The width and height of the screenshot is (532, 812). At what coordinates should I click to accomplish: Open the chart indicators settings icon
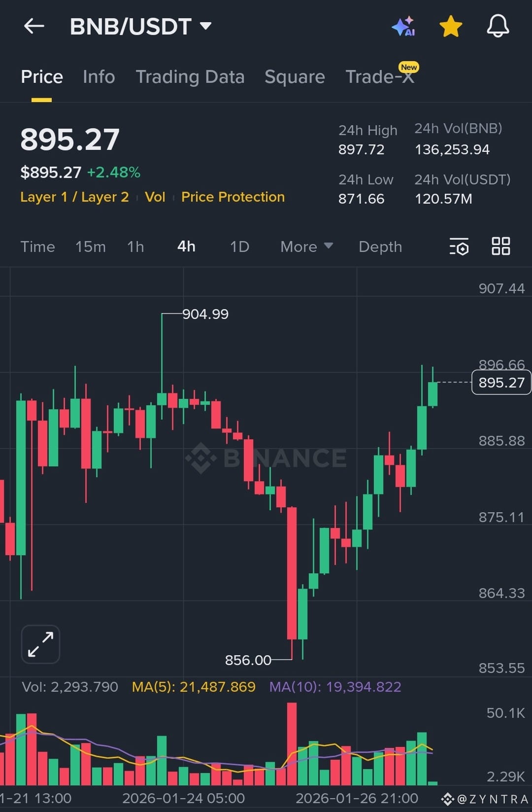click(x=458, y=247)
